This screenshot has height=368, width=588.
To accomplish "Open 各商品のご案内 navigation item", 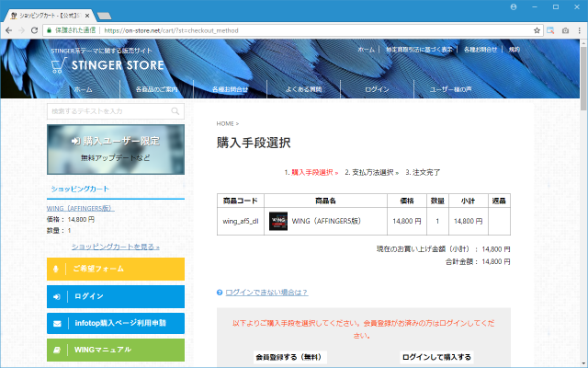I will 156,89.
